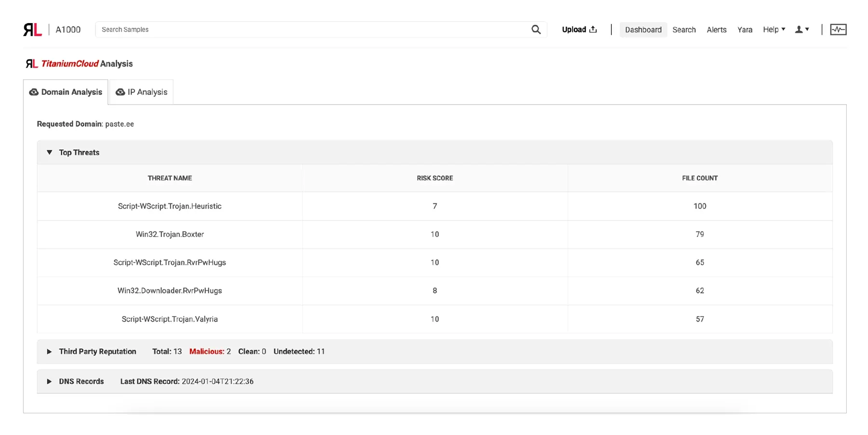Open the Yara navigation item
Viewport: 868px width, 435px height.
point(745,29)
